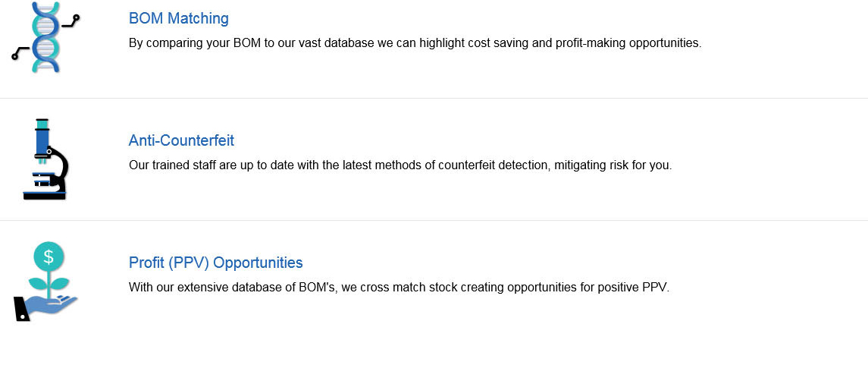This screenshot has width=868, height=365.
Task: Click the cross match stock description text
Action: [x=399, y=288]
